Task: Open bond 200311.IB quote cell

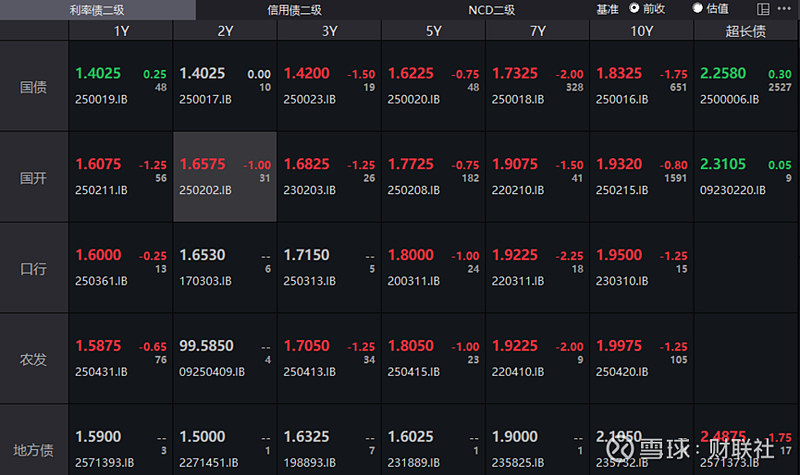Action: point(433,268)
